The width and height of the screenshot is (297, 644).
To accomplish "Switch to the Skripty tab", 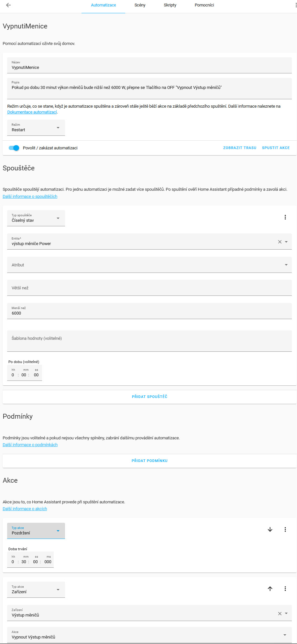I will [170, 5].
